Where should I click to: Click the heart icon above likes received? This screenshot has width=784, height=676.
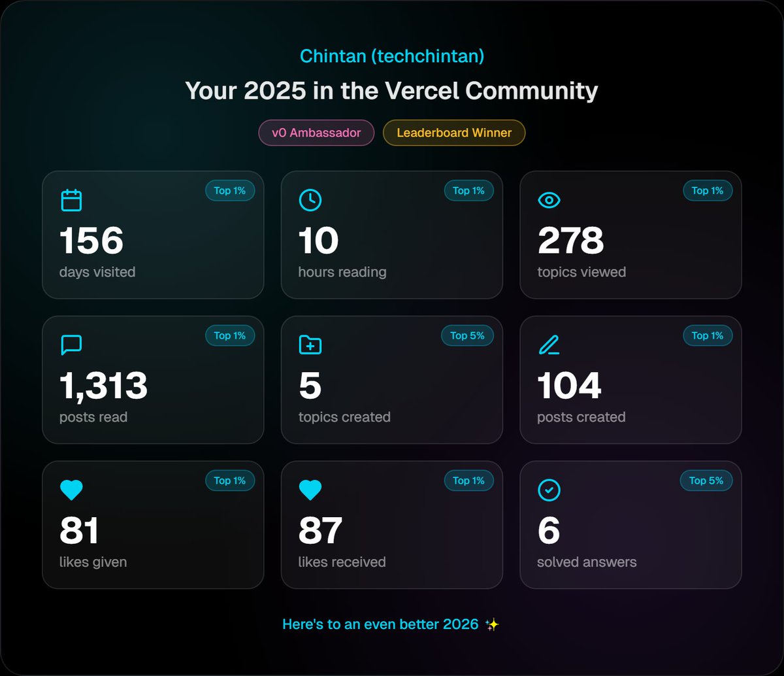(x=310, y=490)
